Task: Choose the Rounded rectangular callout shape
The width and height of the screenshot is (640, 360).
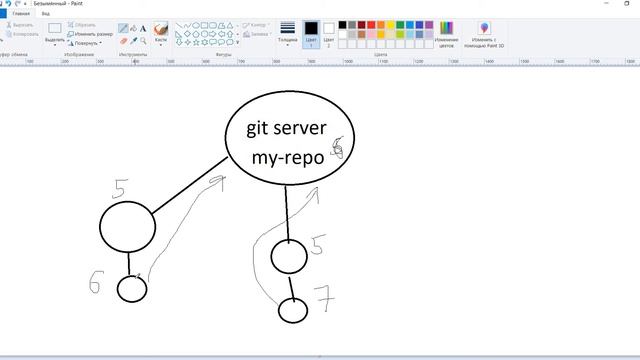Action: (213, 42)
